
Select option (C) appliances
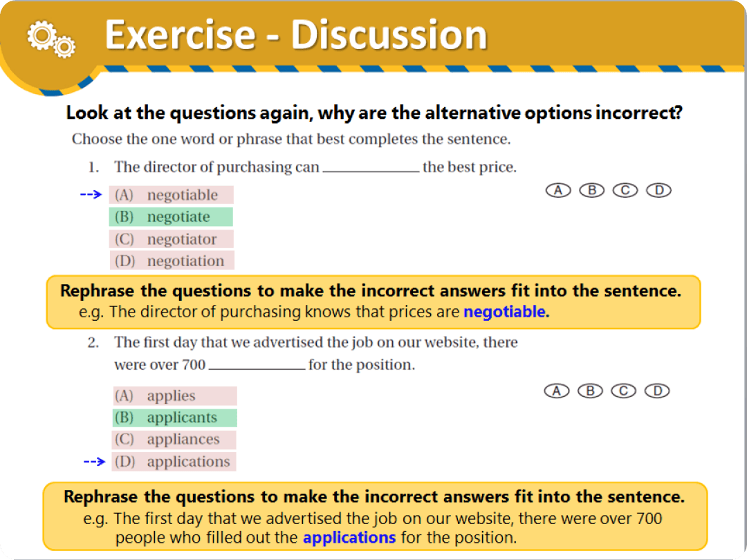tap(174, 440)
